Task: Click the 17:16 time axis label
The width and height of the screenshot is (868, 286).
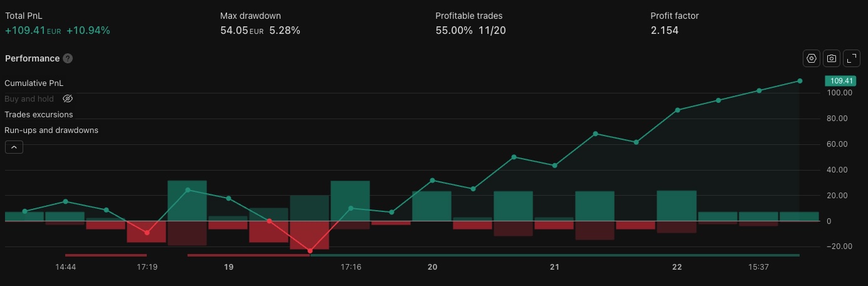Action: (x=351, y=267)
